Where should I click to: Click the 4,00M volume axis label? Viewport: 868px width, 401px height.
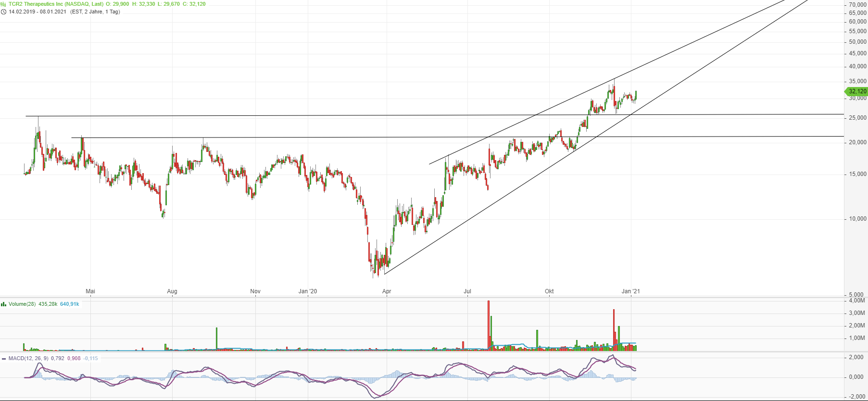(857, 301)
